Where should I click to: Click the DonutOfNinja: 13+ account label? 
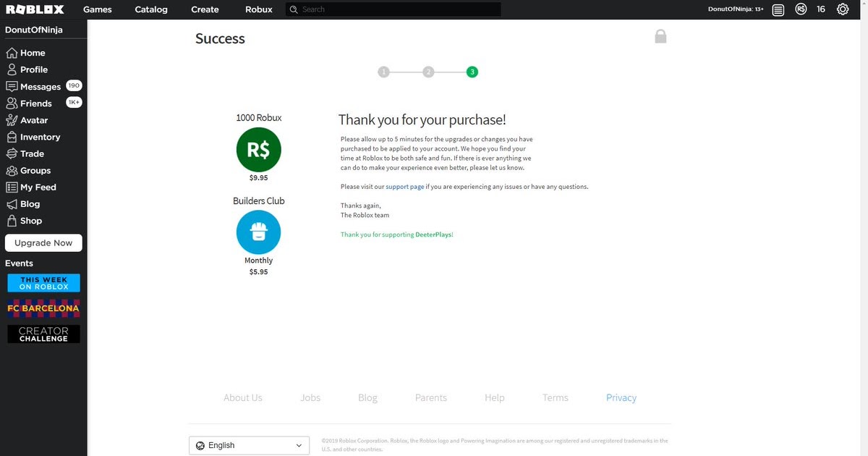[736, 9]
